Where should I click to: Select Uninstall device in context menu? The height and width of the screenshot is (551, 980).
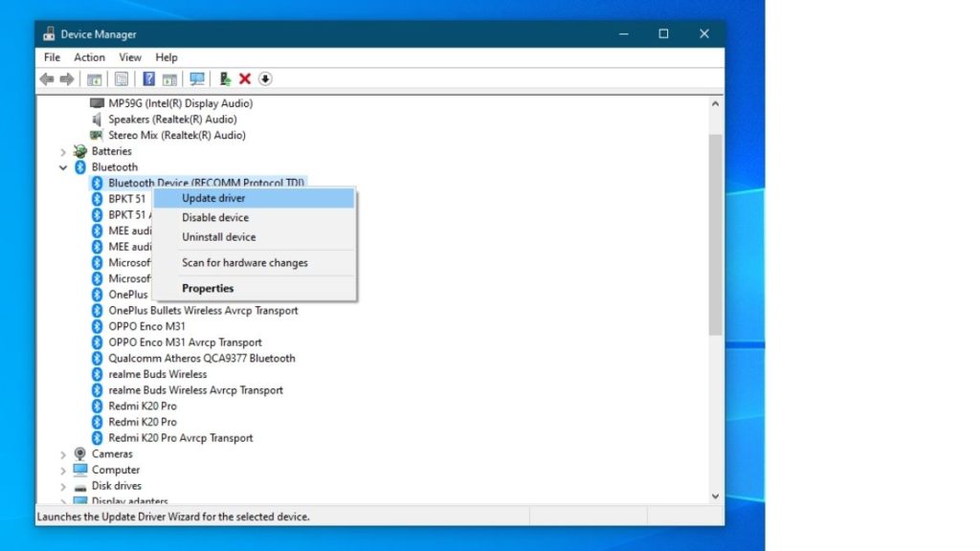[218, 236]
